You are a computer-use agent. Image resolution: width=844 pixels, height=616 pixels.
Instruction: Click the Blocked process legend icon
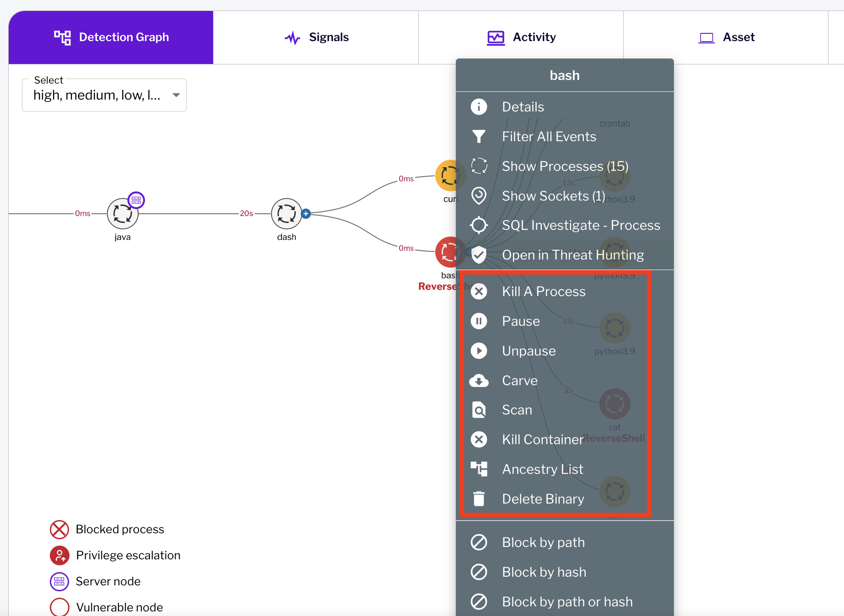[59, 529]
